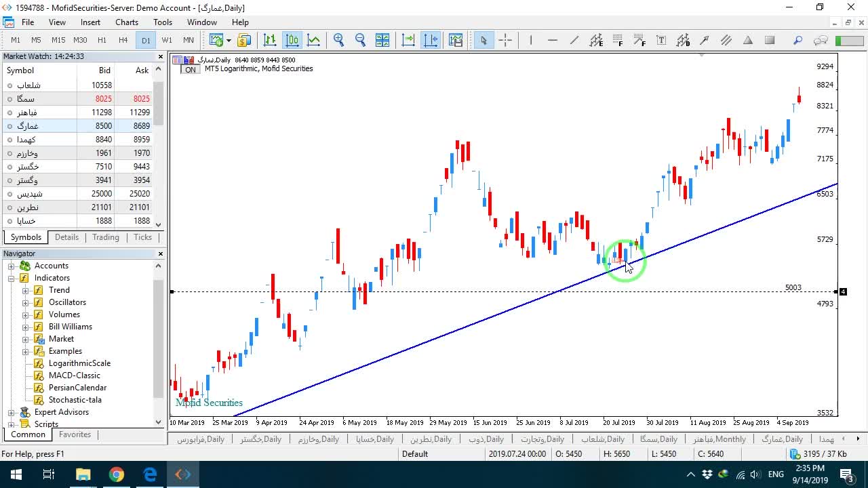Select the H4 timeframe button
Screen dimensions: 868x488
pyautogui.click(x=123, y=40)
